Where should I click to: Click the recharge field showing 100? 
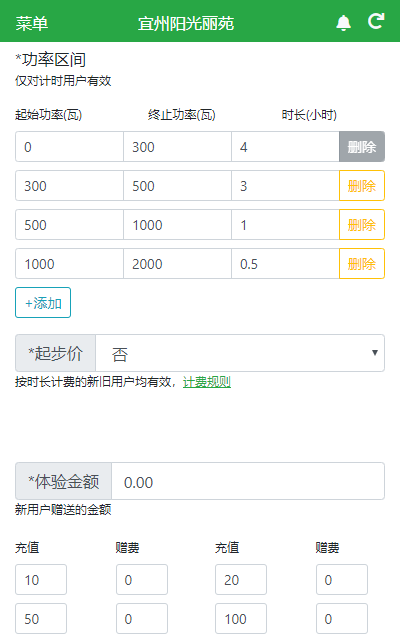[241, 619]
